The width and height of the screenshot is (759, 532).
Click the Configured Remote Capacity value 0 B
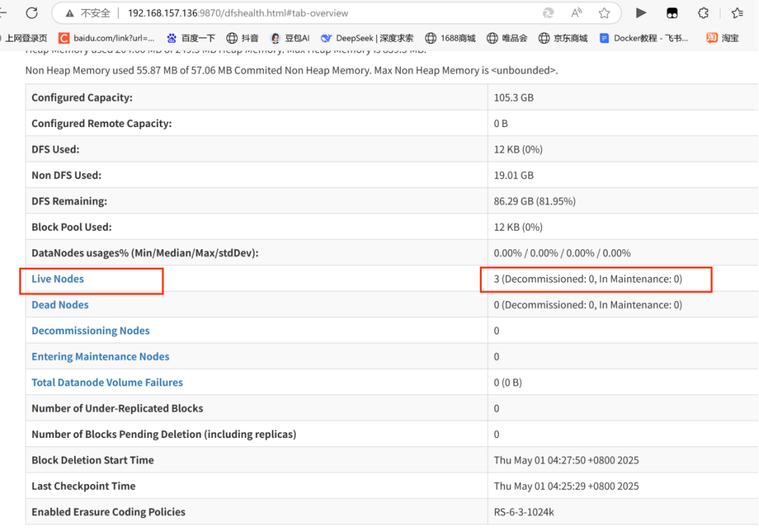(x=500, y=124)
